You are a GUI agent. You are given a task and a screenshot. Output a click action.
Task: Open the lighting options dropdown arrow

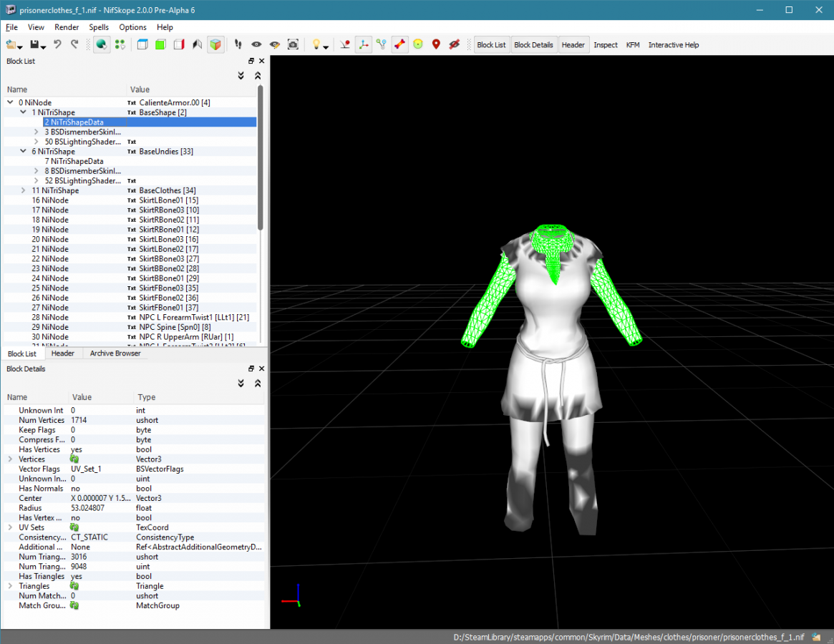click(326, 47)
